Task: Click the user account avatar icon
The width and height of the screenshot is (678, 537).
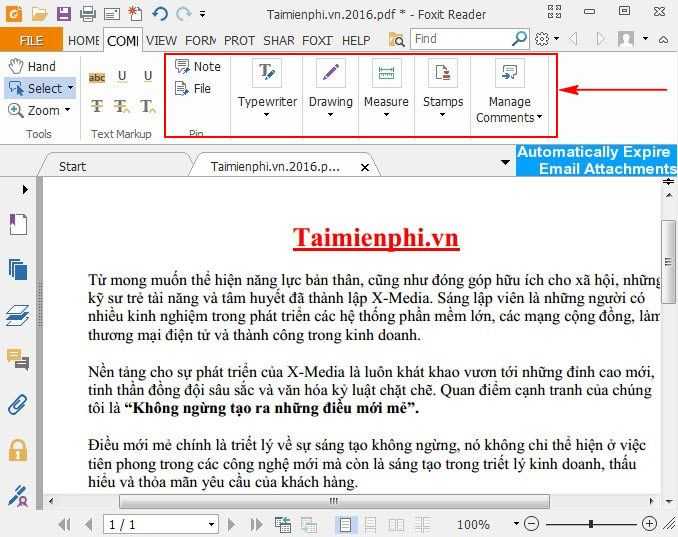Action: point(625,39)
